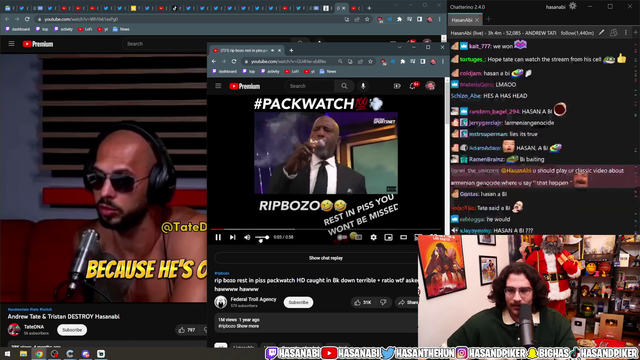Open Create video icon in front YouTube

tap(397, 86)
